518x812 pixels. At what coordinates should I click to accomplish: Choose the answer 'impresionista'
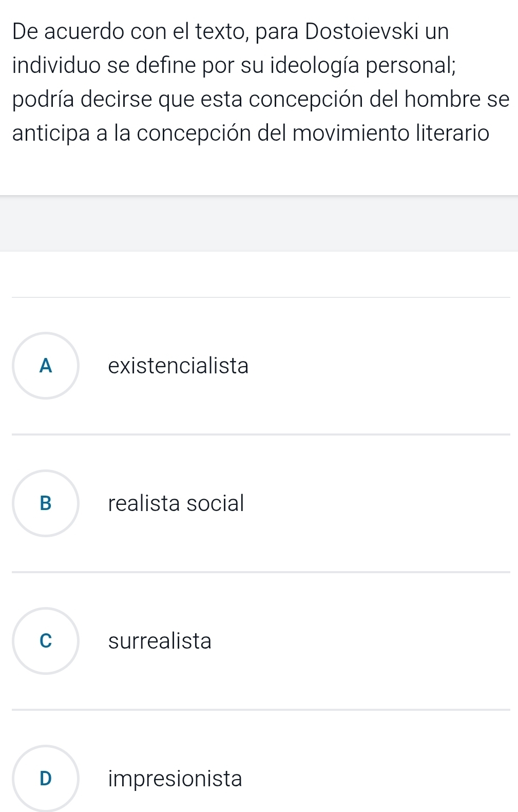[175, 779]
